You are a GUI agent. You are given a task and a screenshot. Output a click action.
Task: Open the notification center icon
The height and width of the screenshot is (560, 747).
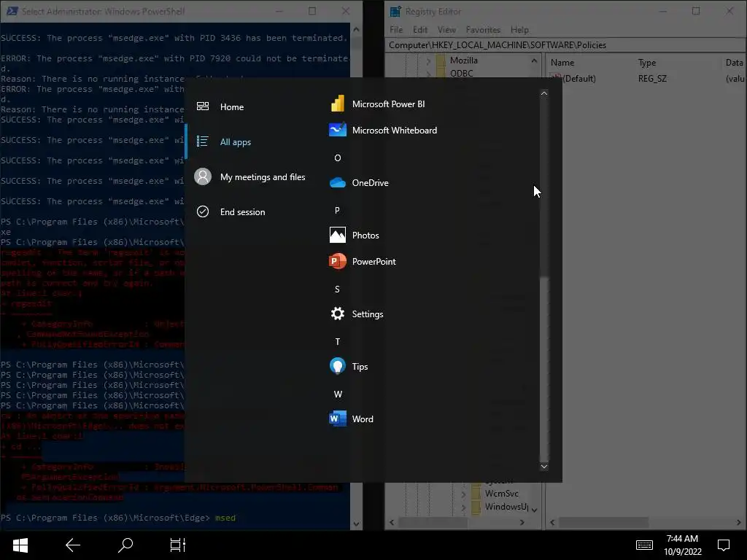(724, 545)
